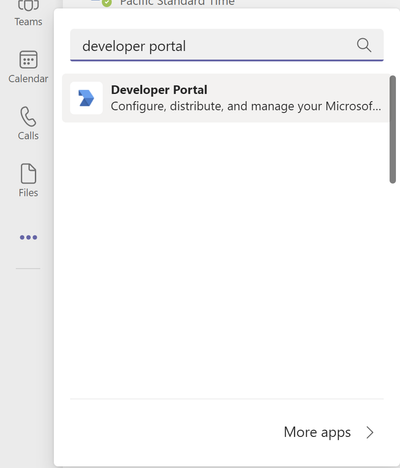Click the magnifier search icon
This screenshot has height=468, width=400.
(364, 45)
